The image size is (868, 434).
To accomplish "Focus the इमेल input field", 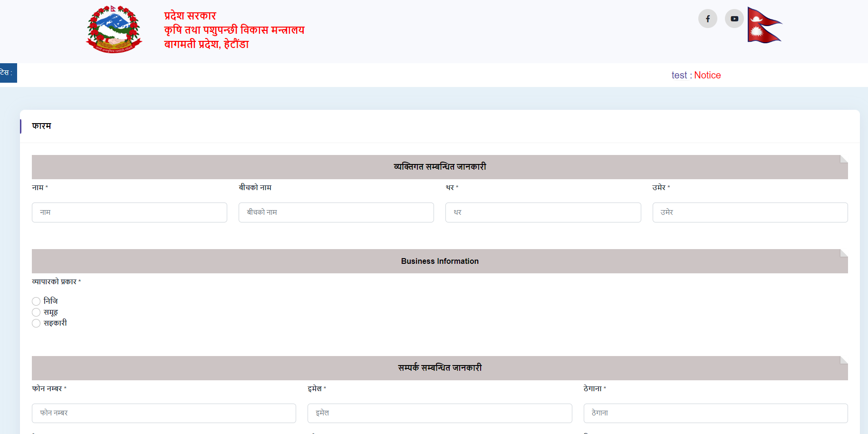I will pos(440,413).
